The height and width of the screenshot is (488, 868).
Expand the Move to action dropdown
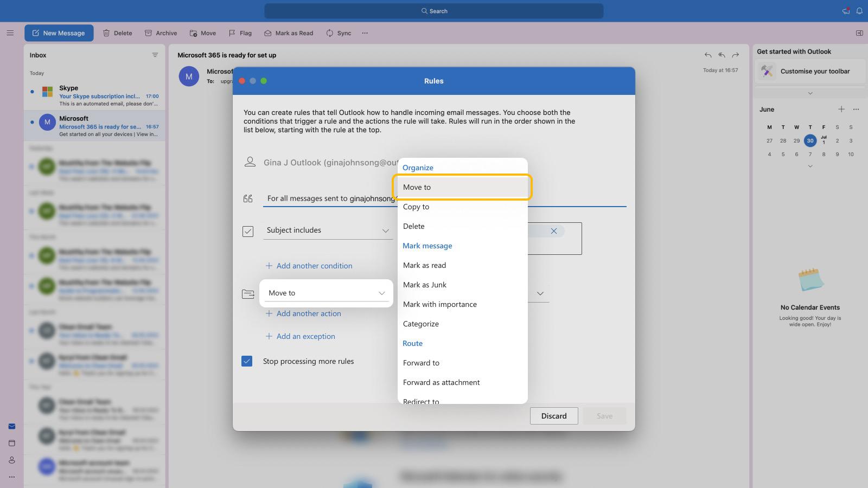381,293
